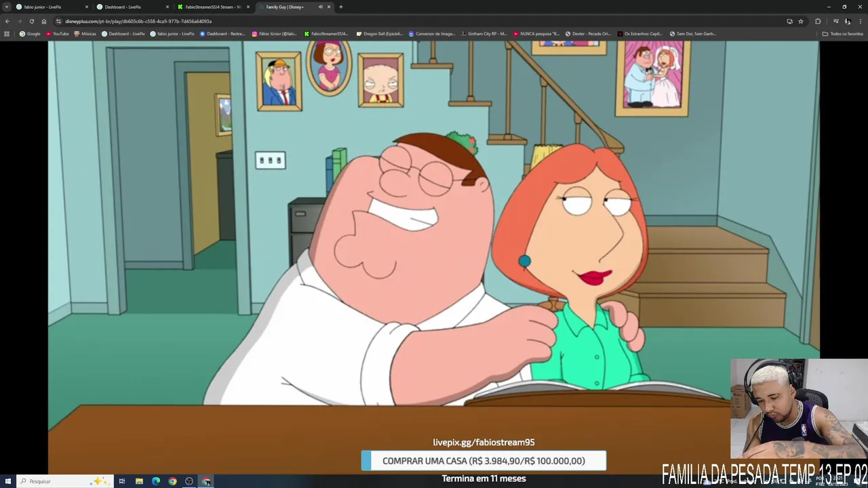Open the Google bookmark
This screenshot has height=488, width=868.
[x=30, y=33]
